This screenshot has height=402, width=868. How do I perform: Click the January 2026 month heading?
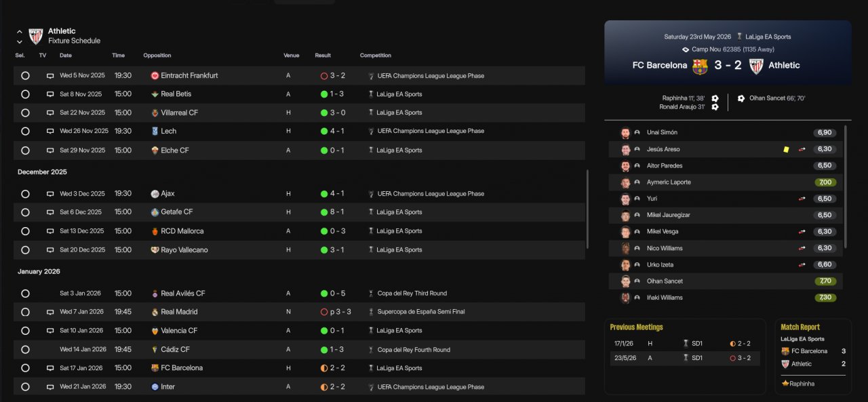[39, 272]
